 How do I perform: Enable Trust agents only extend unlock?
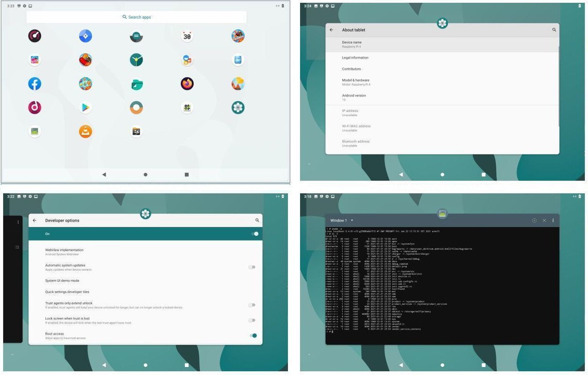click(x=252, y=305)
